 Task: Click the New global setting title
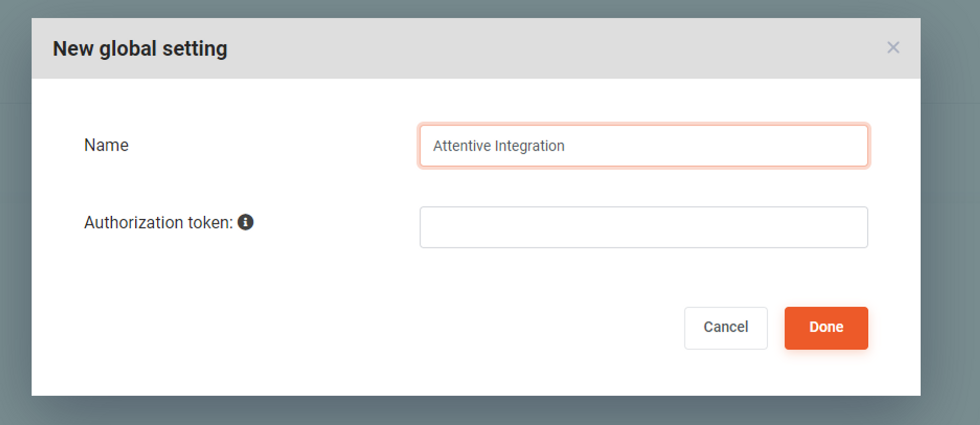click(x=140, y=49)
